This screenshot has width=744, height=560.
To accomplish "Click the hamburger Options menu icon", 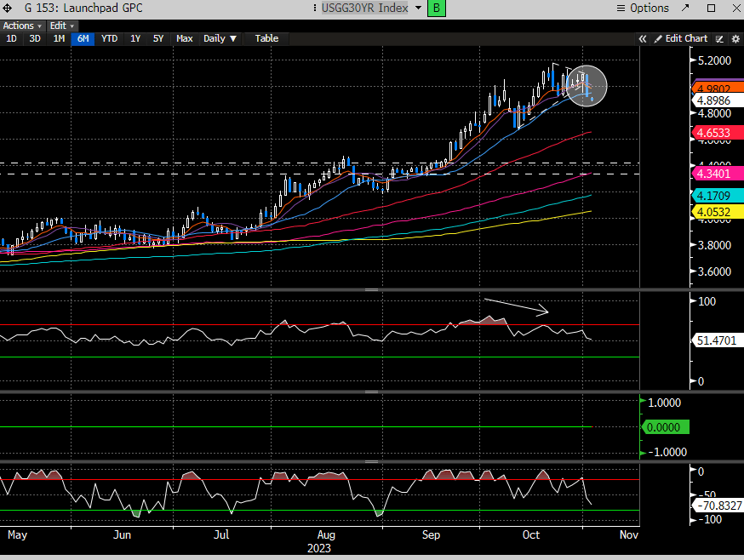I will (621, 8).
